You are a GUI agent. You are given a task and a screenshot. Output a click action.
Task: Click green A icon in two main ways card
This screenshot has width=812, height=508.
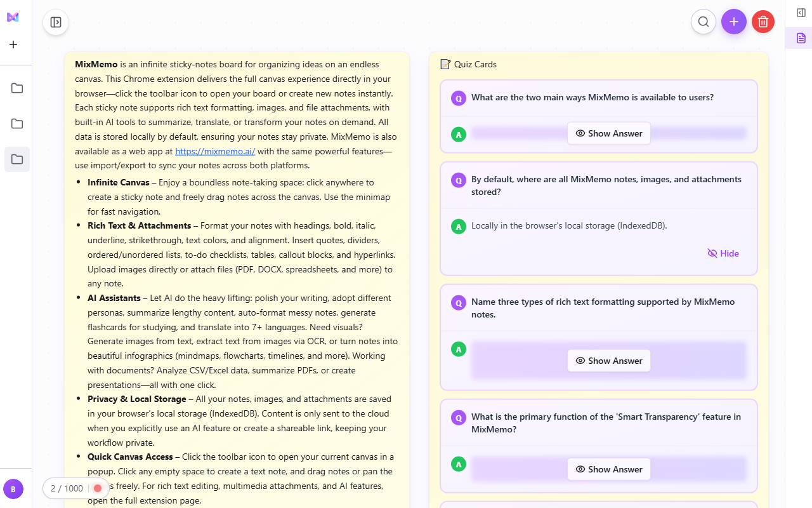pyautogui.click(x=459, y=135)
